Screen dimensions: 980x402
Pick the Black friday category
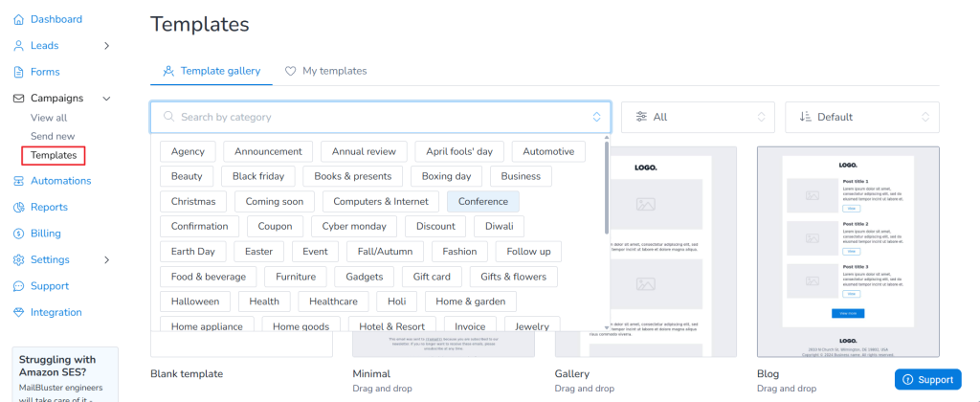(x=258, y=176)
